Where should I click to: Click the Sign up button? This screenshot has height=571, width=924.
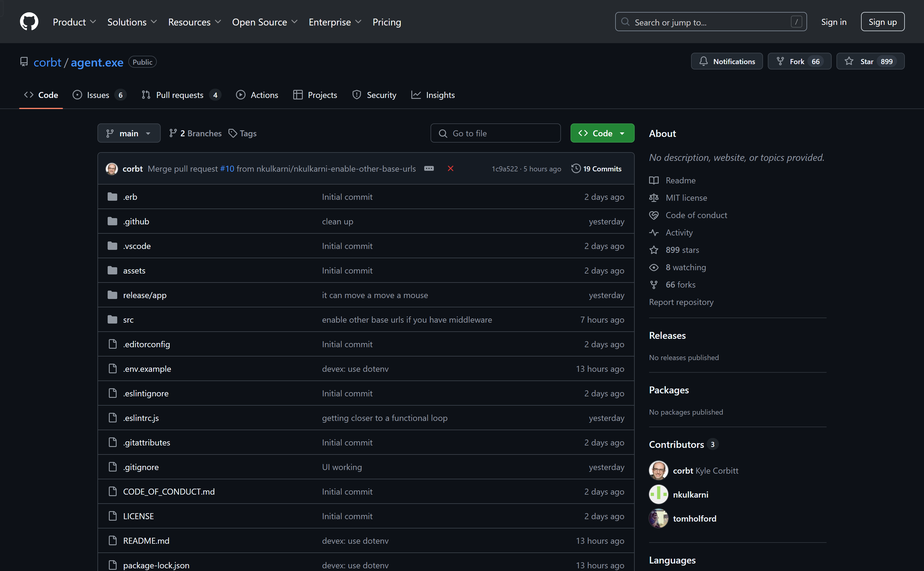click(x=882, y=22)
